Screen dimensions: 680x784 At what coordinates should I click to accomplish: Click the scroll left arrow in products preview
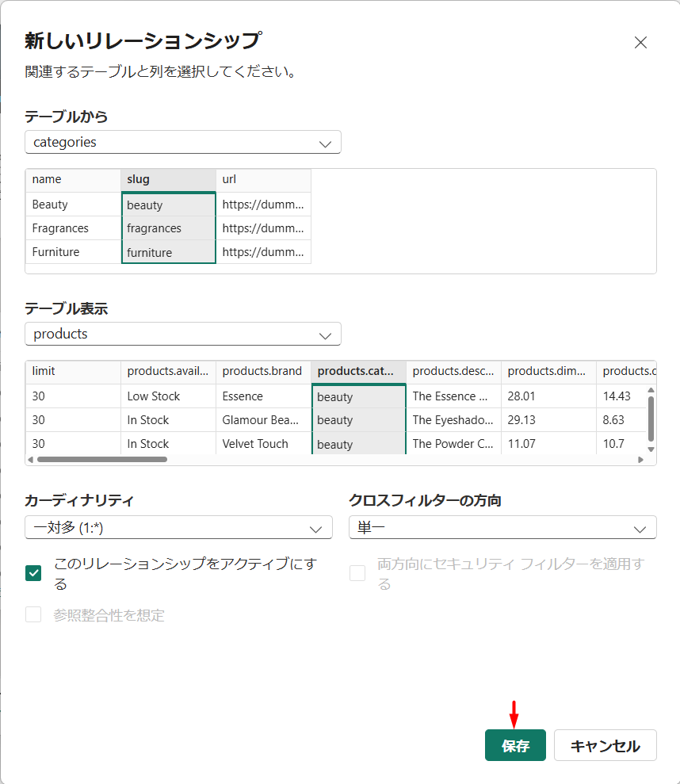coord(31,459)
